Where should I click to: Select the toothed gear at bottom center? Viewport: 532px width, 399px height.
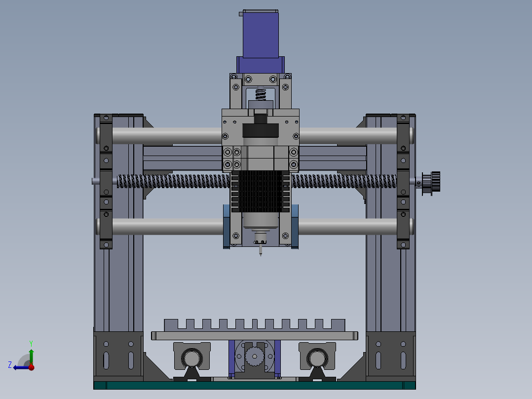click(x=254, y=356)
